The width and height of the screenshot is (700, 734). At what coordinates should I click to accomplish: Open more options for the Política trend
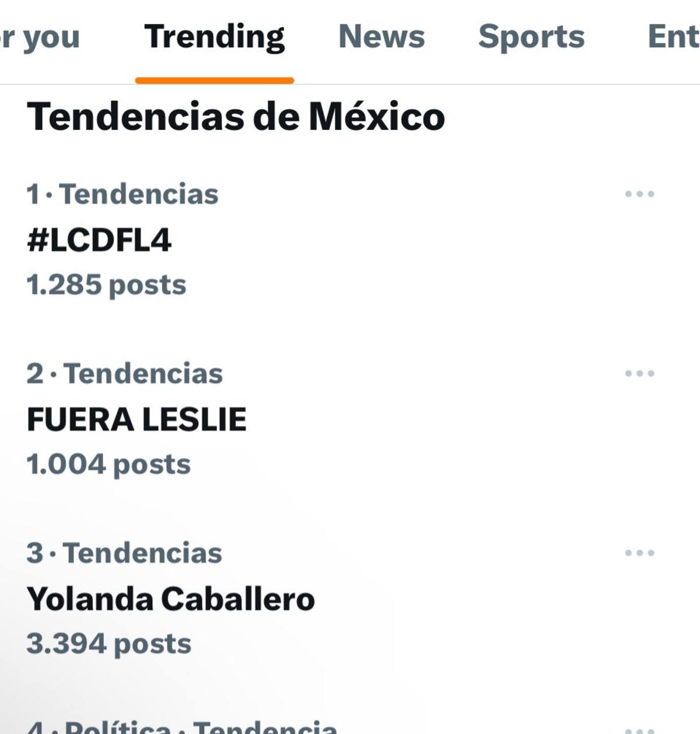pos(639,729)
